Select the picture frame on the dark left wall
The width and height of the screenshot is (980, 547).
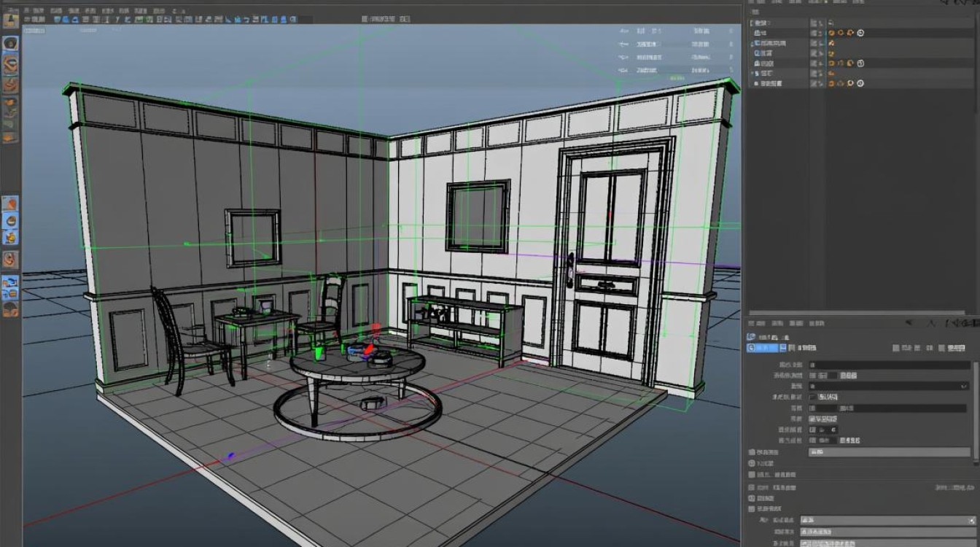253,238
